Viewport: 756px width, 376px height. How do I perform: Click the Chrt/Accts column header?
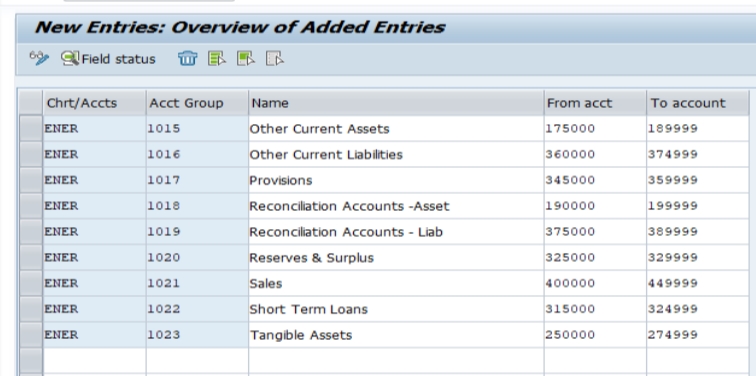coord(94,103)
